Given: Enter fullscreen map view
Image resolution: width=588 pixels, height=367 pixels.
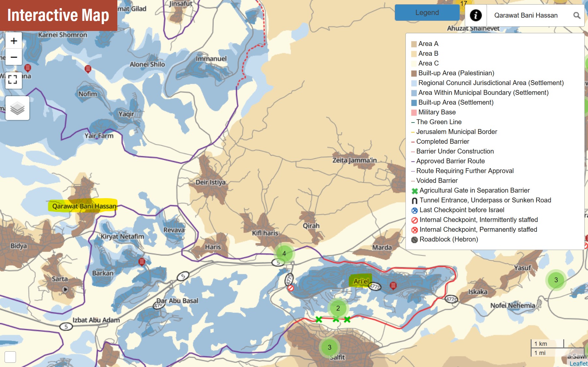Looking at the screenshot, I should coord(13,80).
